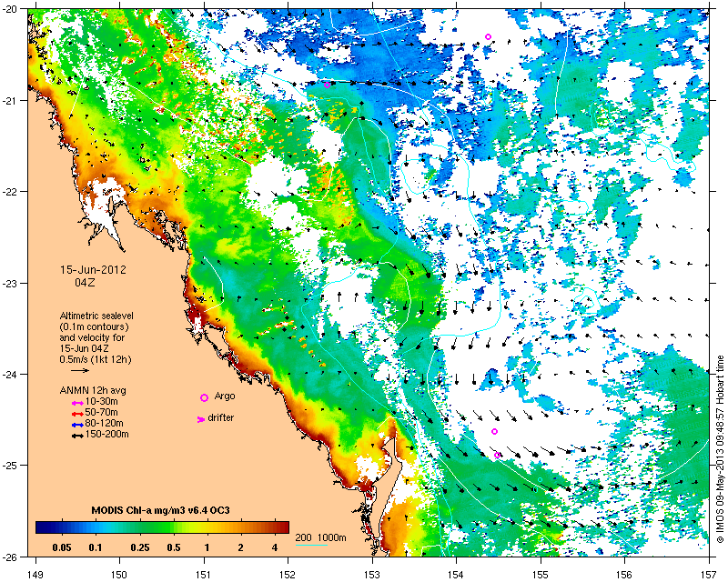
Task: Click the magenta Argo circle in legend
Action: (x=204, y=397)
